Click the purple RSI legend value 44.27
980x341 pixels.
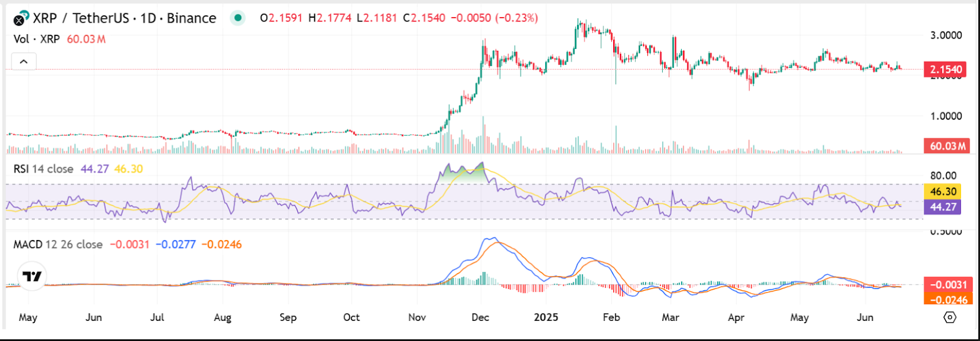click(x=95, y=169)
